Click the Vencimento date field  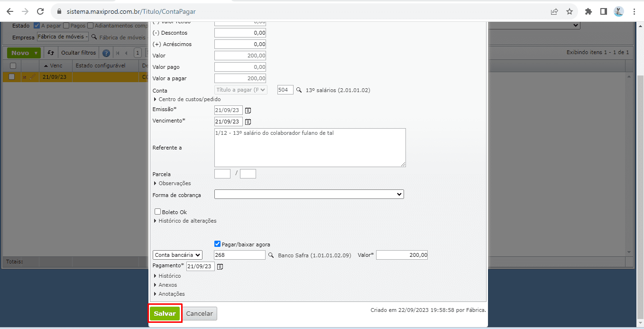(x=229, y=122)
